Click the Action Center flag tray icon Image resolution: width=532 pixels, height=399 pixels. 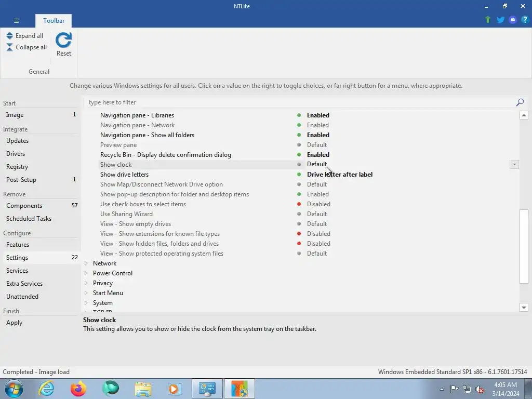[x=454, y=389]
